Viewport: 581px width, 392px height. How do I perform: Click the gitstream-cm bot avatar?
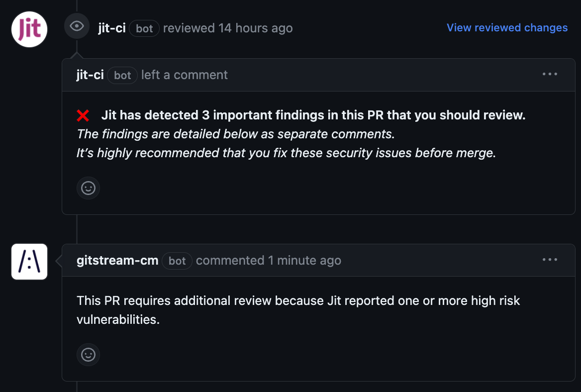[29, 262]
